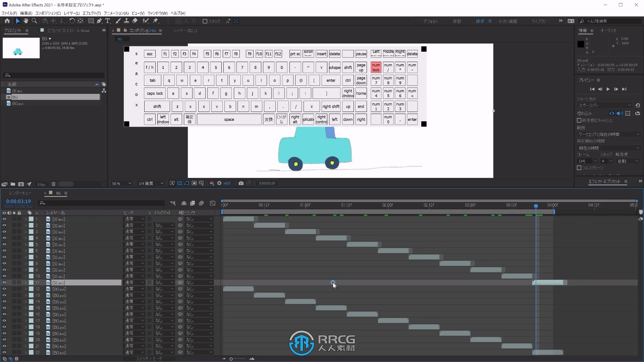Click the Home icon in the toolbar
Viewport: 644px width, 362px height.
(x=7, y=21)
